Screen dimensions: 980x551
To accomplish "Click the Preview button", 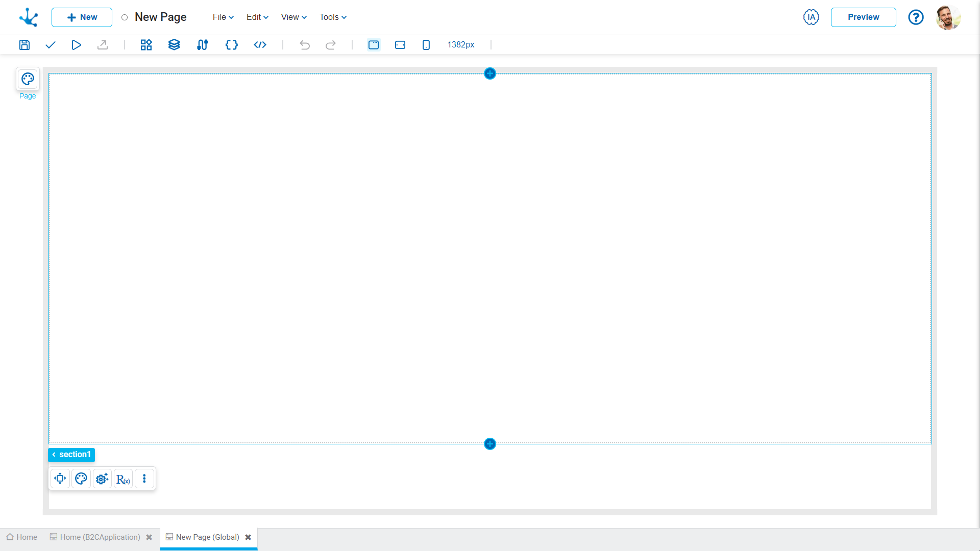I will click(864, 17).
